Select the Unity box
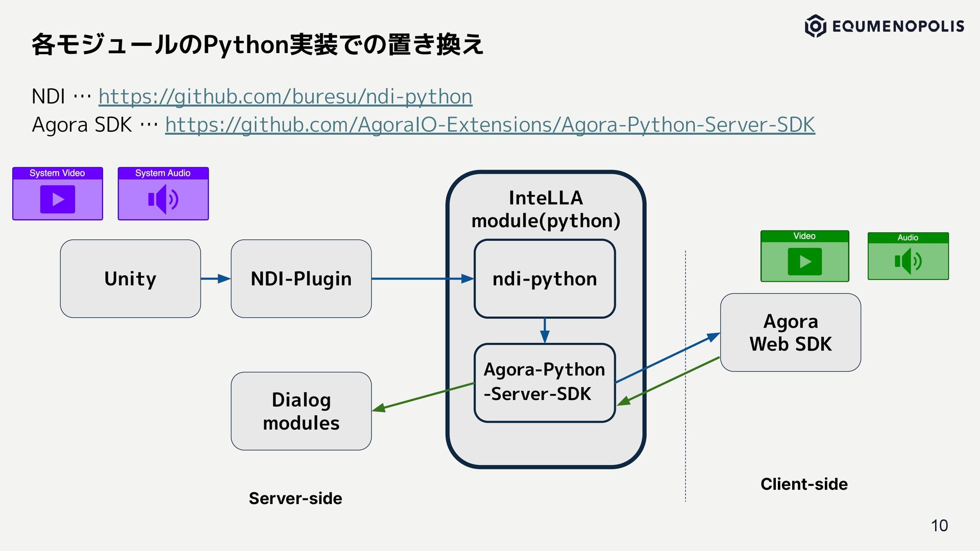 130,279
